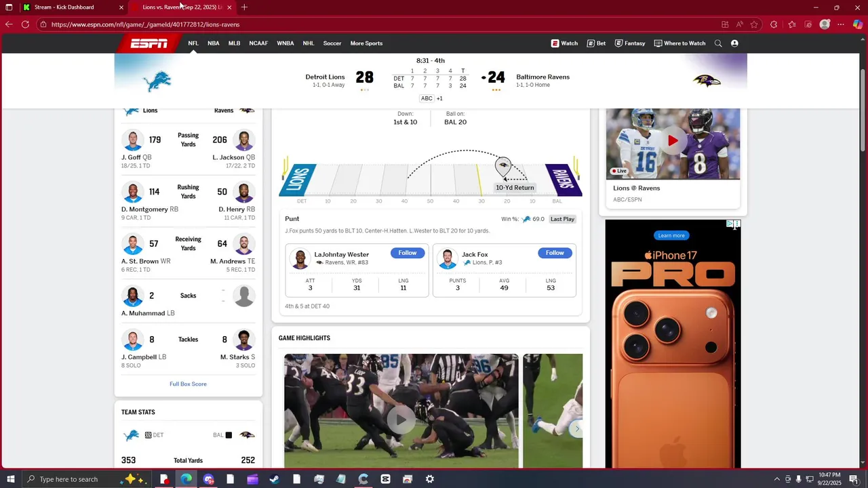Open NFL navigation menu
Image resolution: width=868 pixels, height=488 pixels.
193,43
